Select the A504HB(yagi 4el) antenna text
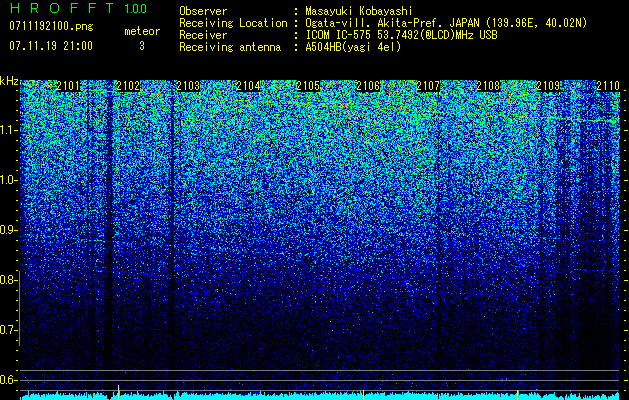629x400 pixels. tap(353, 47)
